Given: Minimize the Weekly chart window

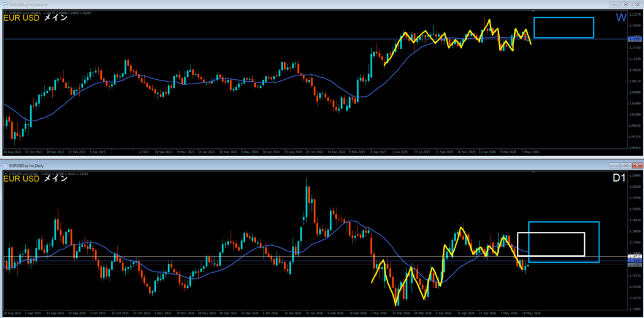Looking at the screenshot, I should pos(615,5).
